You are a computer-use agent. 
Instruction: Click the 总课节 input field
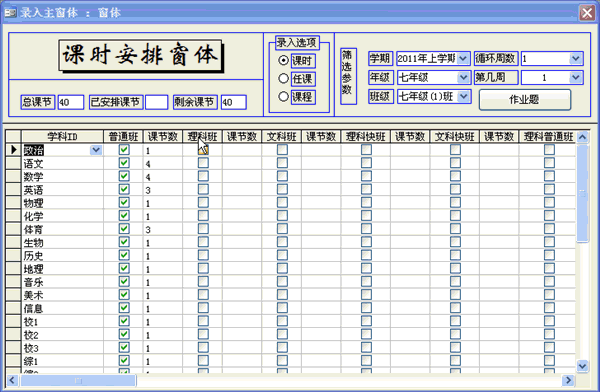(x=71, y=102)
